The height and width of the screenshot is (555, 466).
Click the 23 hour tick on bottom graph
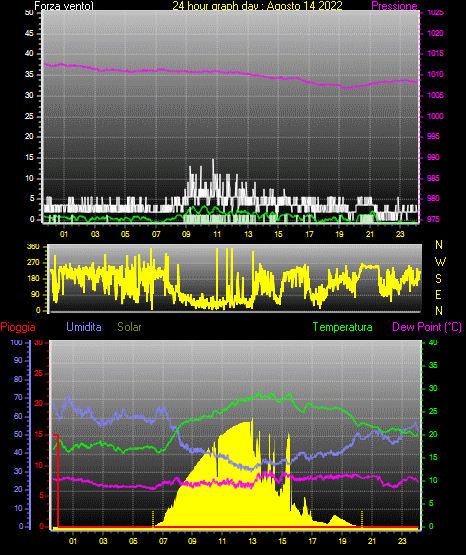pyautogui.click(x=402, y=541)
